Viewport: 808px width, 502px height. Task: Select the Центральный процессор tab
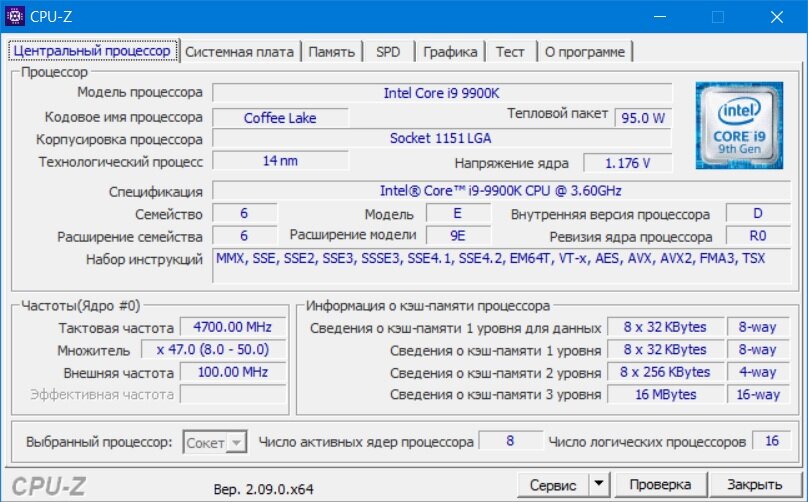point(92,51)
